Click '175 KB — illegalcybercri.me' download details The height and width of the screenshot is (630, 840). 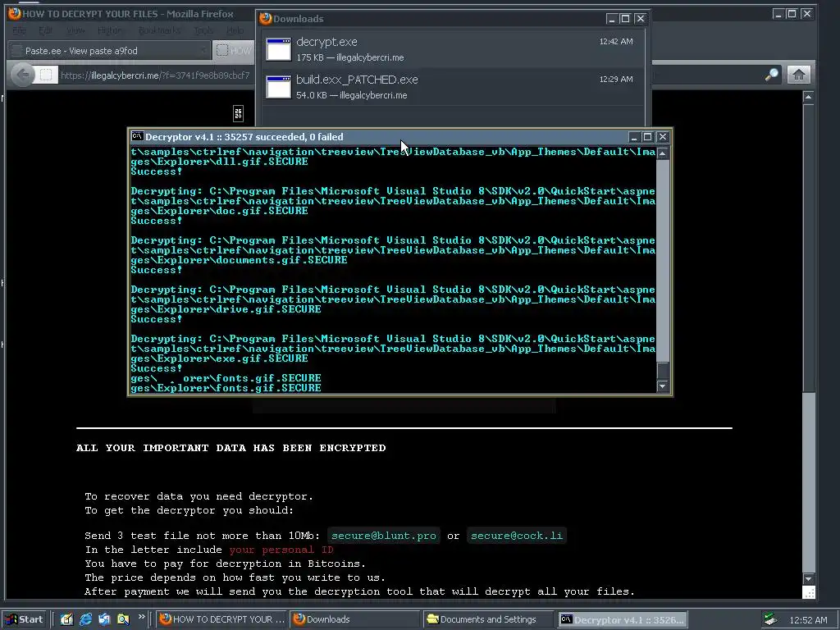349,57
